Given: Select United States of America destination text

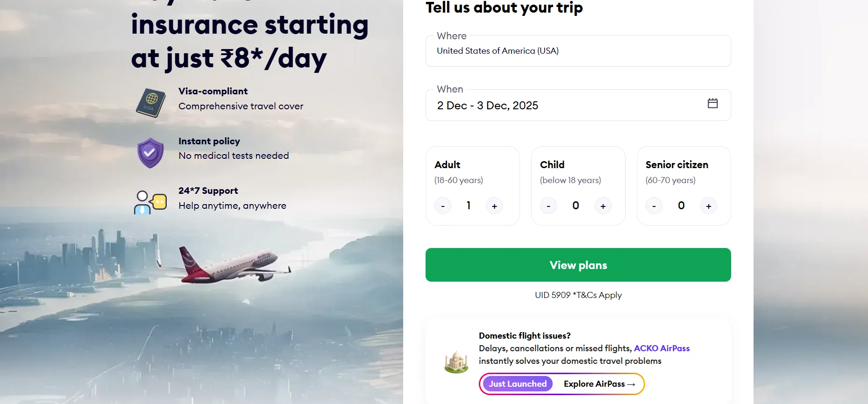Looking at the screenshot, I should pos(497,51).
